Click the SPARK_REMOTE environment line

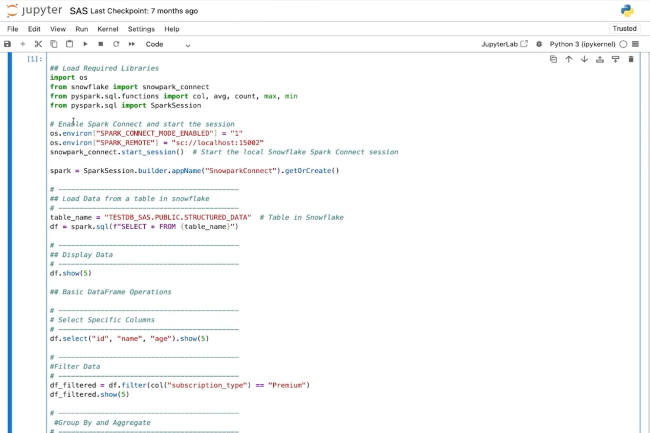(x=157, y=143)
